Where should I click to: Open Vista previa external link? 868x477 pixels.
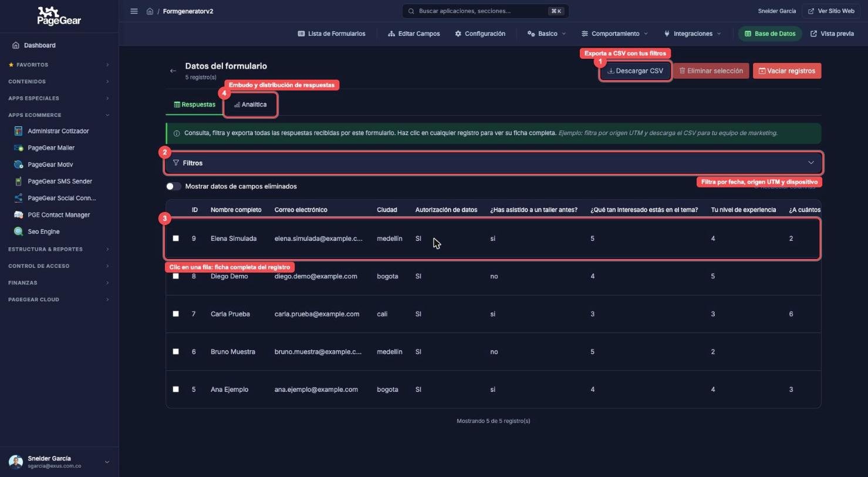coord(832,33)
